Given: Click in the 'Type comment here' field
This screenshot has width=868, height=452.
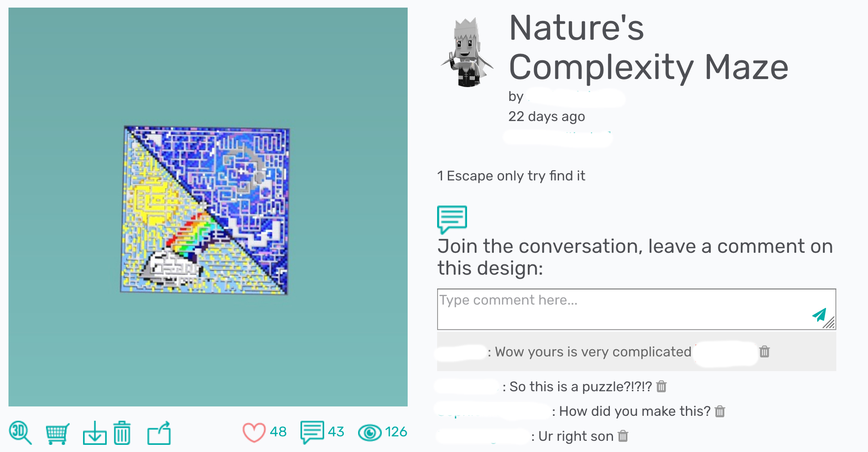Looking at the screenshot, I should pyautogui.click(x=636, y=309).
